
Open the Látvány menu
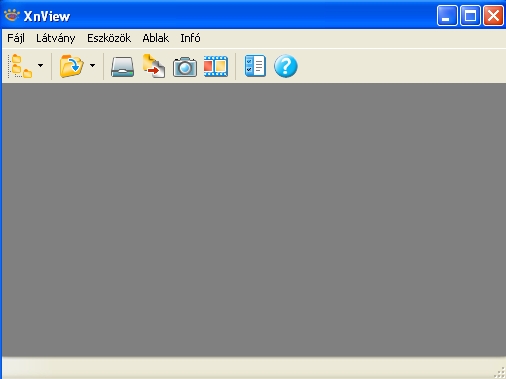pyautogui.click(x=56, y=38)
